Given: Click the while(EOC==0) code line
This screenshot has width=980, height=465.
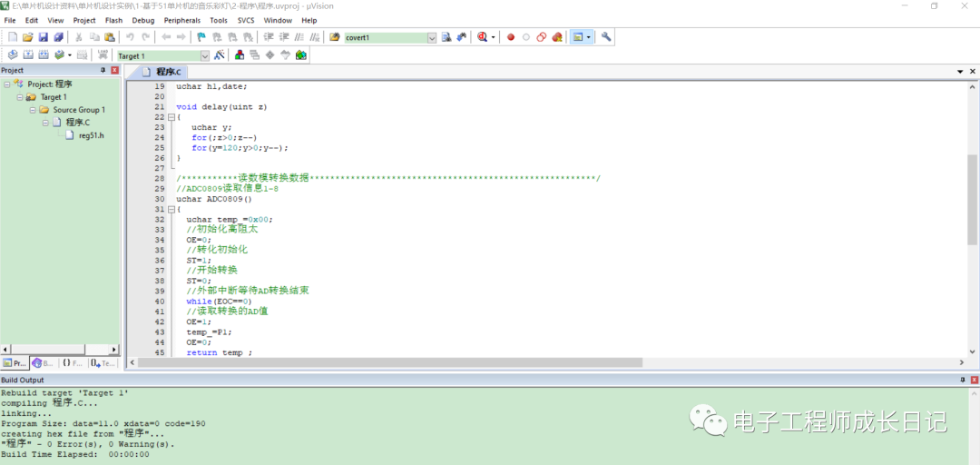Looking at the screenshot, I should tap(219, 301).
